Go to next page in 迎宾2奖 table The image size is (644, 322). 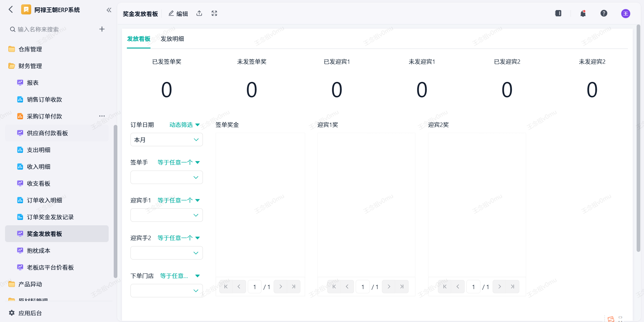coord(499,287)
